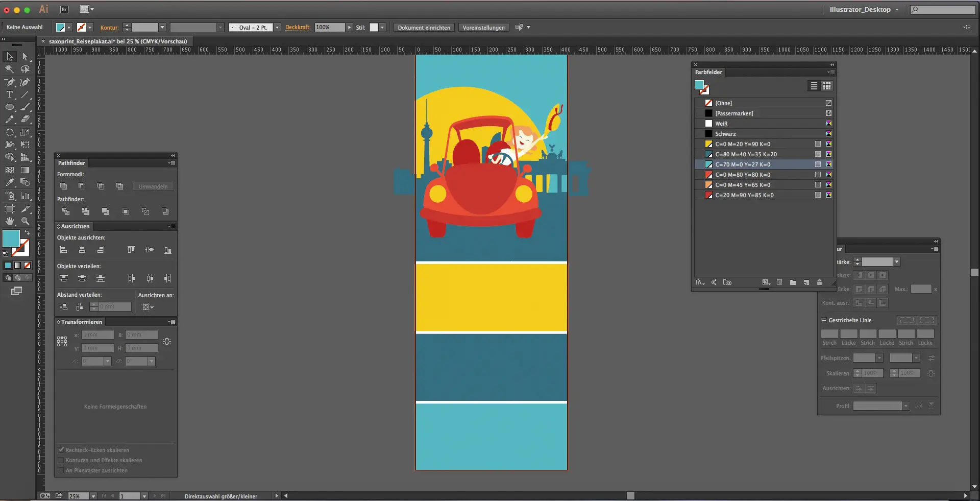980x501 pixels.
Task: Switch Farbfelder panel to list view
Action: [814, 86]
